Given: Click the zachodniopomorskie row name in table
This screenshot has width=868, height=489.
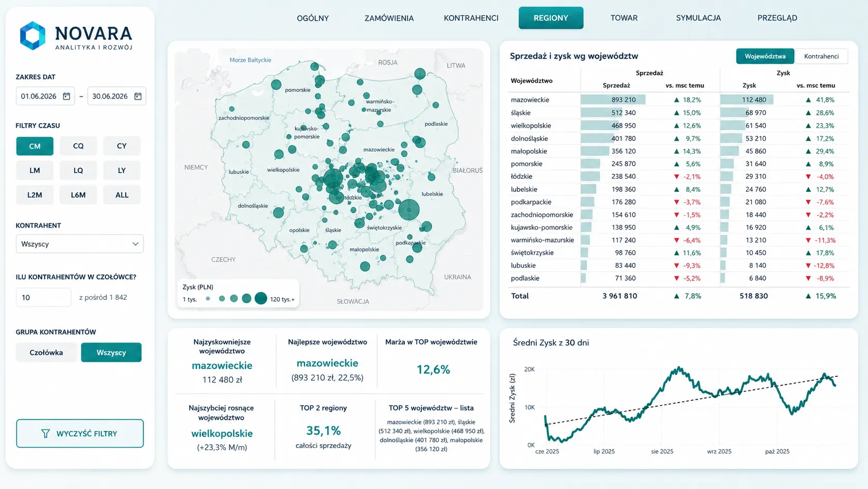Looking at the screenshot, I should tap(542, 215).
